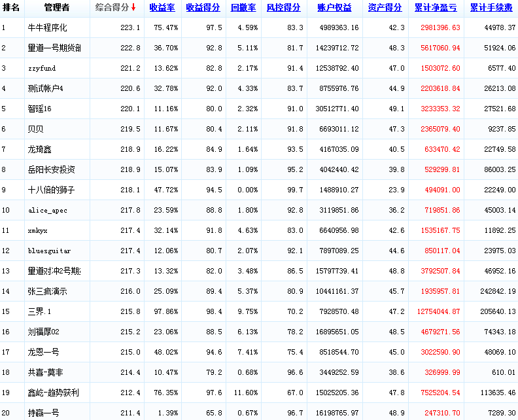Click red net profit value 12754044.87
Image resolution: width=518 pixels, height=420 pixels.
tap(438, 312)
